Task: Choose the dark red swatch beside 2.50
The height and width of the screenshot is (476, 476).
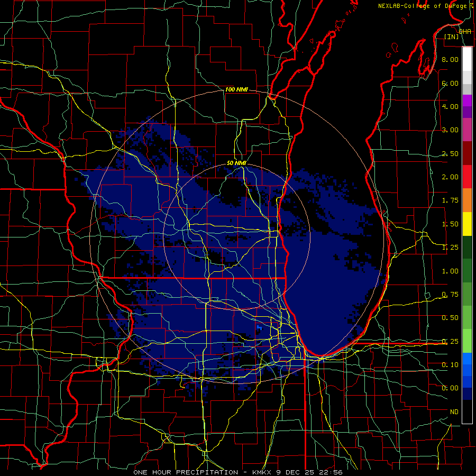Action: (467, 153)
